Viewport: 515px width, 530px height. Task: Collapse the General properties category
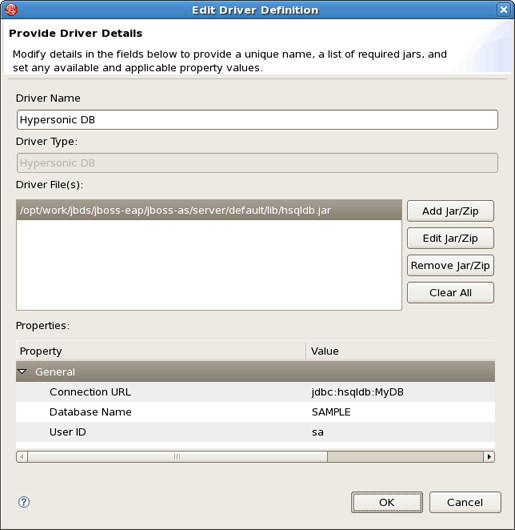coord(22,371)
